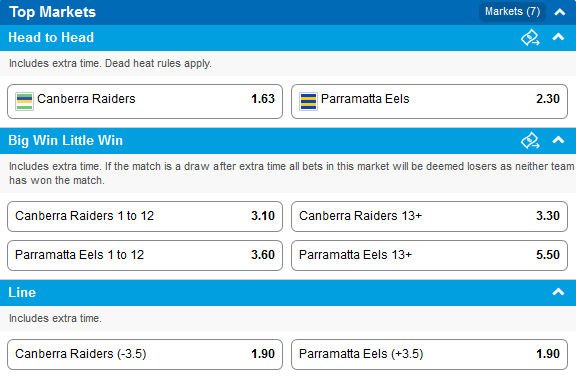Collapse the Head to Head market
Viewport: 576px width, 377px height.
pyautogui.click(x=558, y=37)
